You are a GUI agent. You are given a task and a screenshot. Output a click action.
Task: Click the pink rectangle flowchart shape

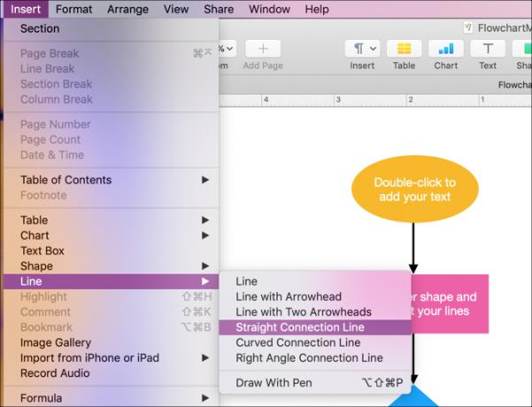[450, 303]
